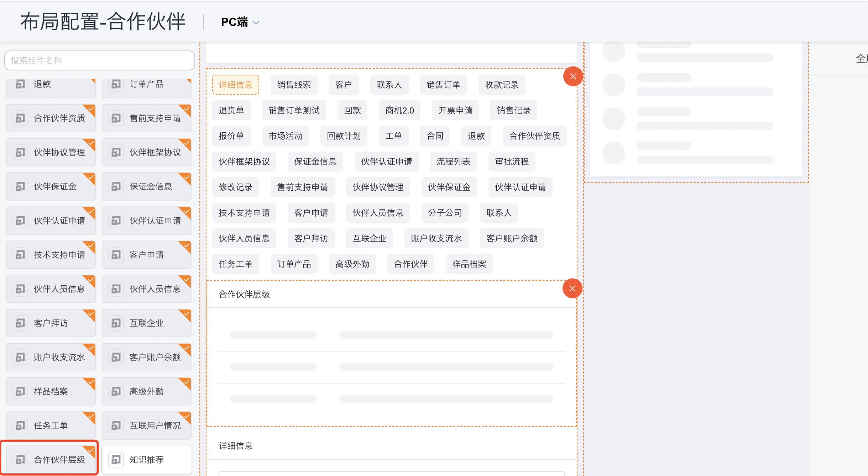The height and width of the screenshot is (476, 868).
Task: Open the 回款计划 tab
Action: point(344,136)
